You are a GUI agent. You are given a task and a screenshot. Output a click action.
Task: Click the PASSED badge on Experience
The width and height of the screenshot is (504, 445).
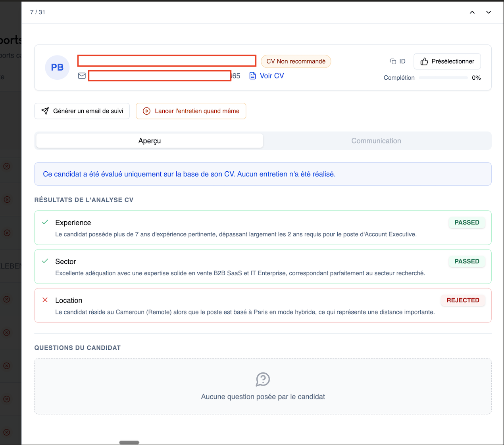pos(467,222)
